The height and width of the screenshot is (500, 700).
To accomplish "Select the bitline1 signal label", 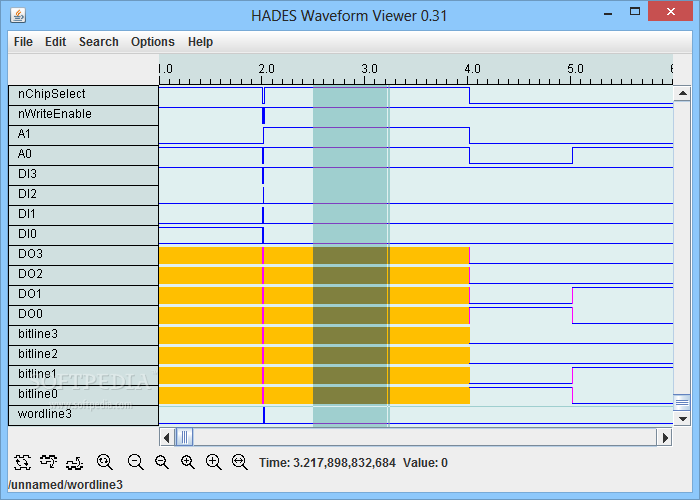I will point(83,375).
